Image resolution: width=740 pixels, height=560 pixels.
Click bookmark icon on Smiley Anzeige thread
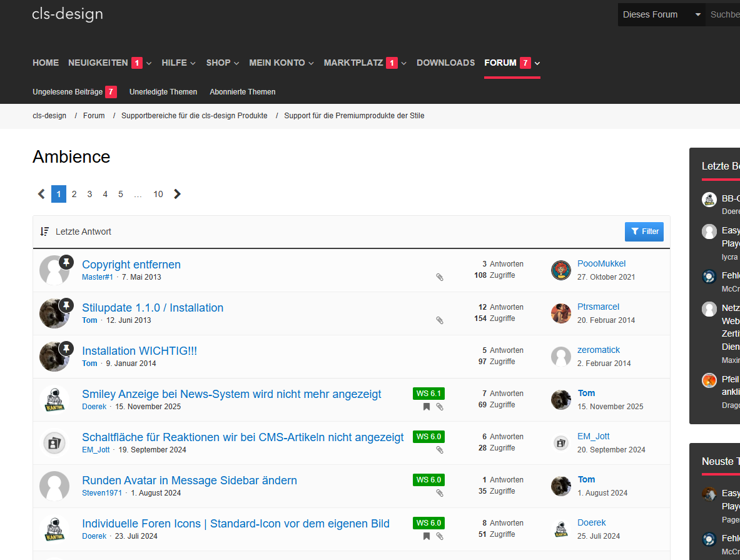coord(427,407)
